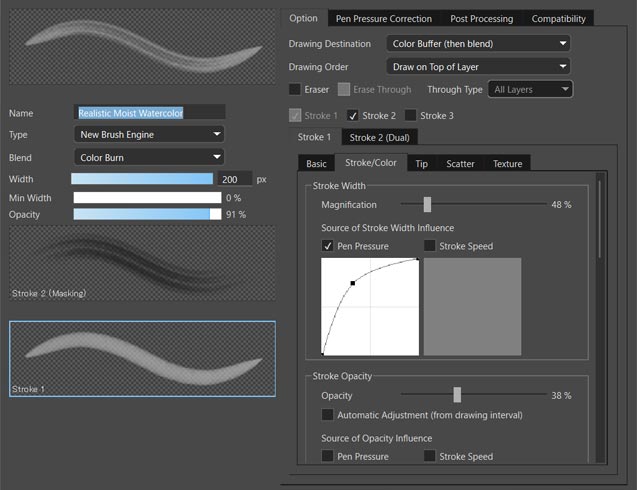
Task: Enable the Eraser checkbox
Action: tap(295, 89)
